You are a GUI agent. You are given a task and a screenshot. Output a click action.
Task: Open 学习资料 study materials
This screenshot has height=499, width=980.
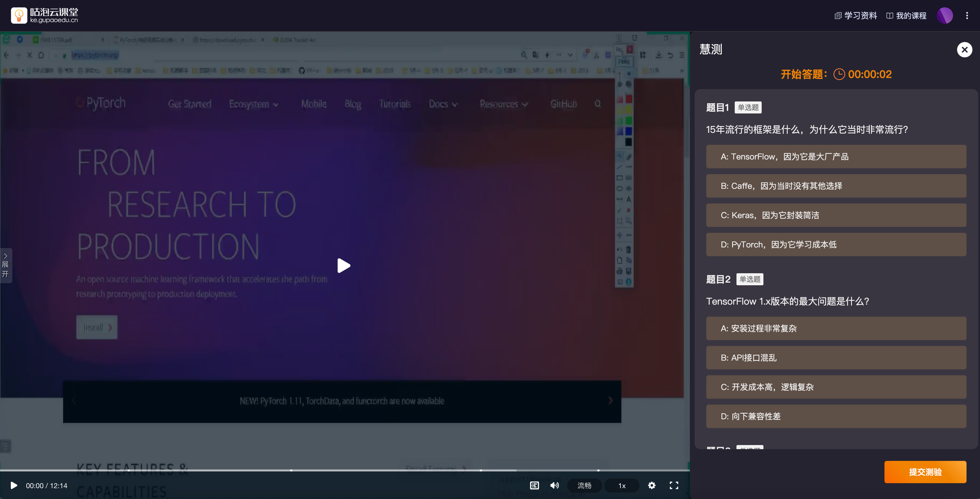pos(856,16)
